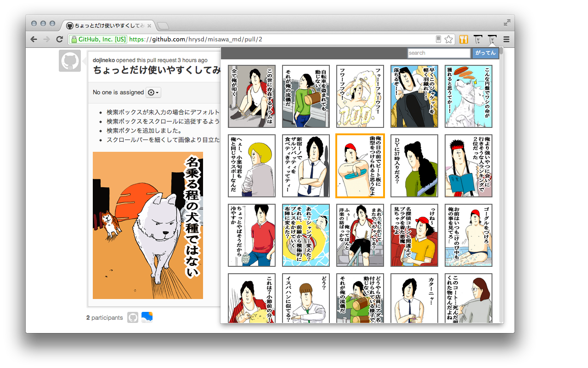
Task: Open the assignee gear dropdown
Action: click(x=153, y=92)
